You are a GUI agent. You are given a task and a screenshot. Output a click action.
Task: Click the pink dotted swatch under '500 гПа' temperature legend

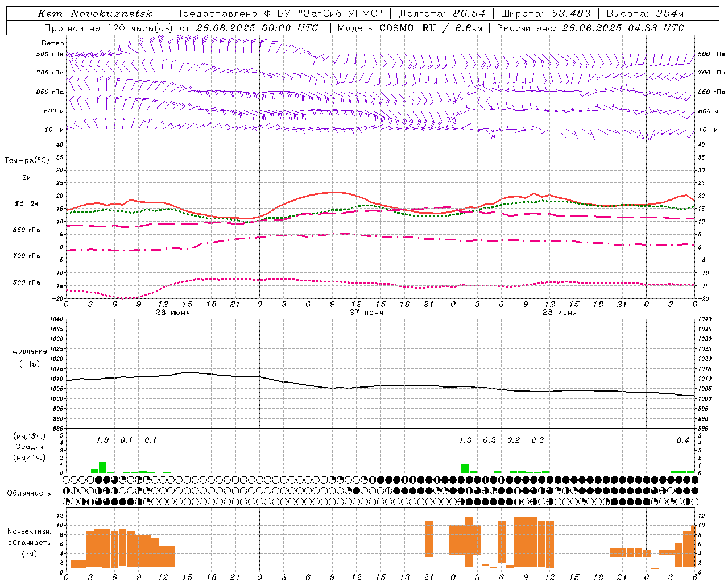pos(25,289)
